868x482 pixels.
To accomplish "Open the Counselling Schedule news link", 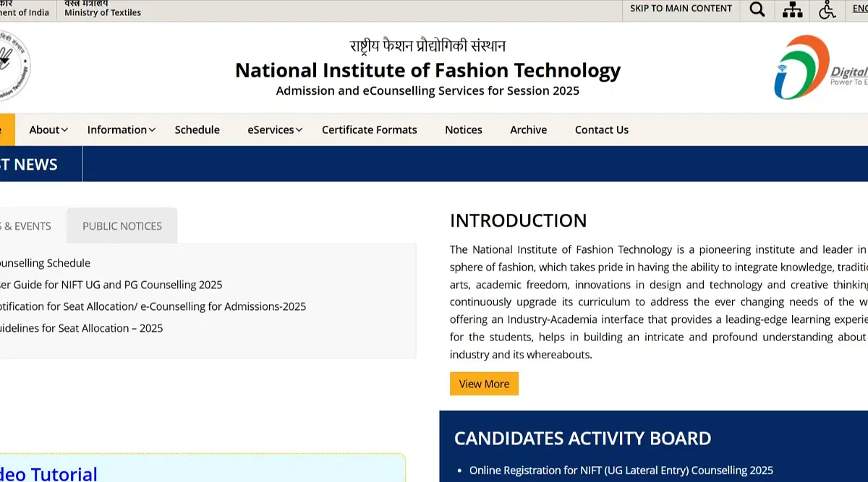I will tap(45, 263).
